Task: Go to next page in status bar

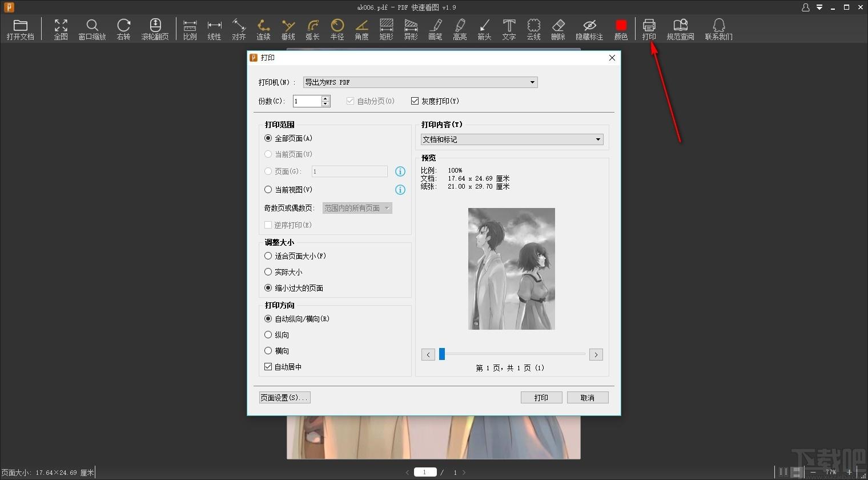Action: point(464,473)
